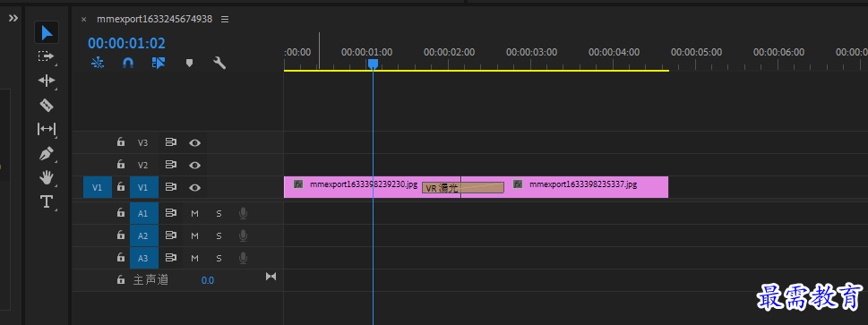868x325 pixels.
Task: Click fx badge on mmexport1633398239230.jpg clip
Action: click(298, 184)
